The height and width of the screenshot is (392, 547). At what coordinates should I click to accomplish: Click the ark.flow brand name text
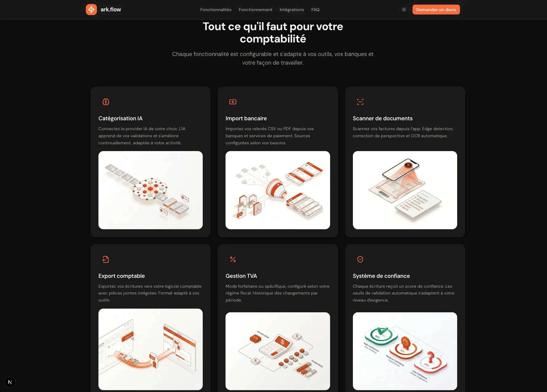tap(111, 10)
